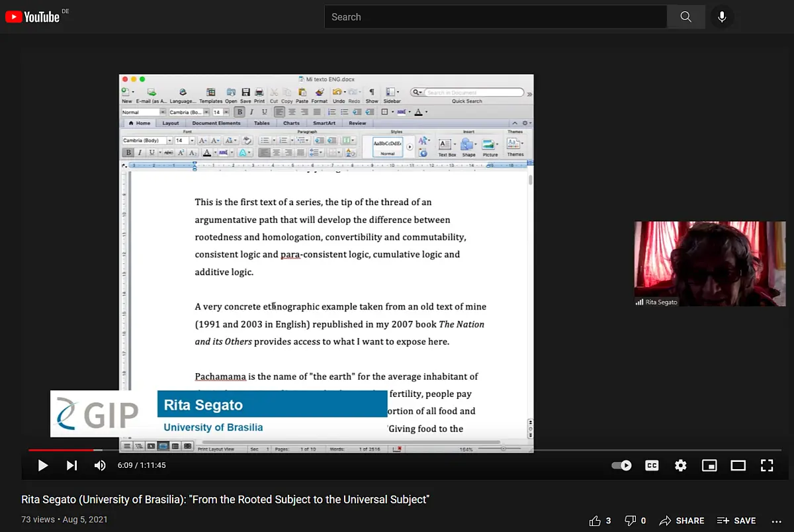Expand the Styles gallery arrow

[x=410, y=147]
